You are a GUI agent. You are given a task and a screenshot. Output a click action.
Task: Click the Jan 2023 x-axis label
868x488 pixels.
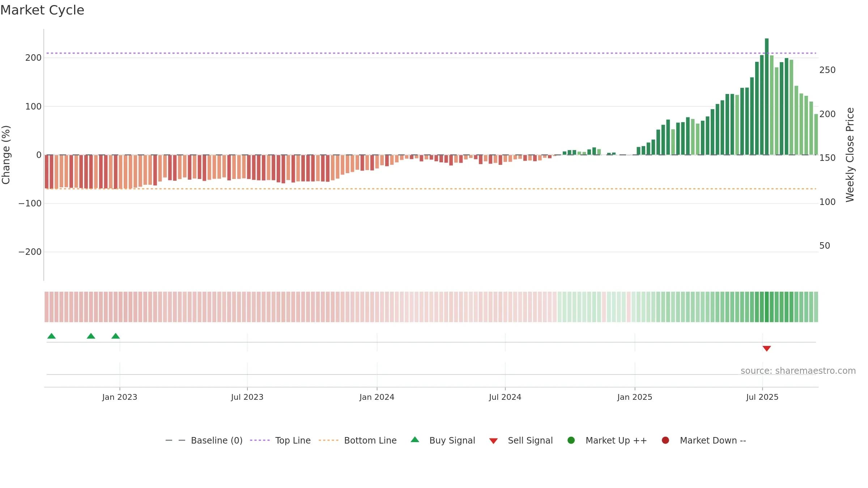(120, 397)
